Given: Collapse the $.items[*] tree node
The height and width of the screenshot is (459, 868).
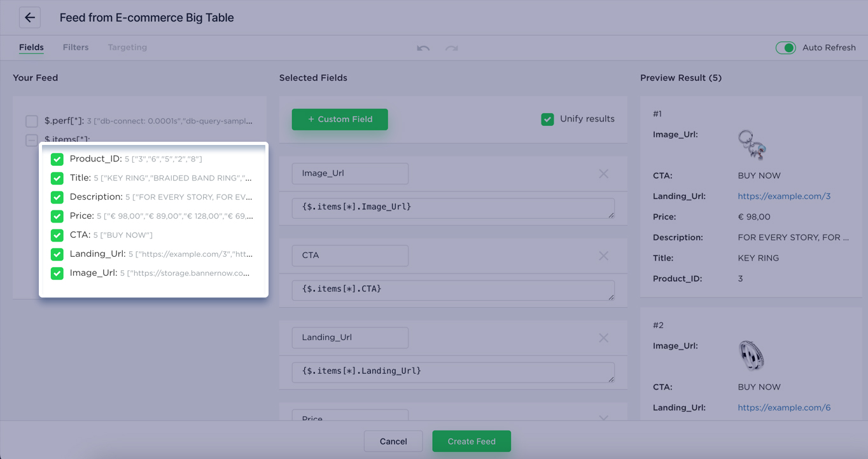Looking at the screenshot, I should point(32,140).
